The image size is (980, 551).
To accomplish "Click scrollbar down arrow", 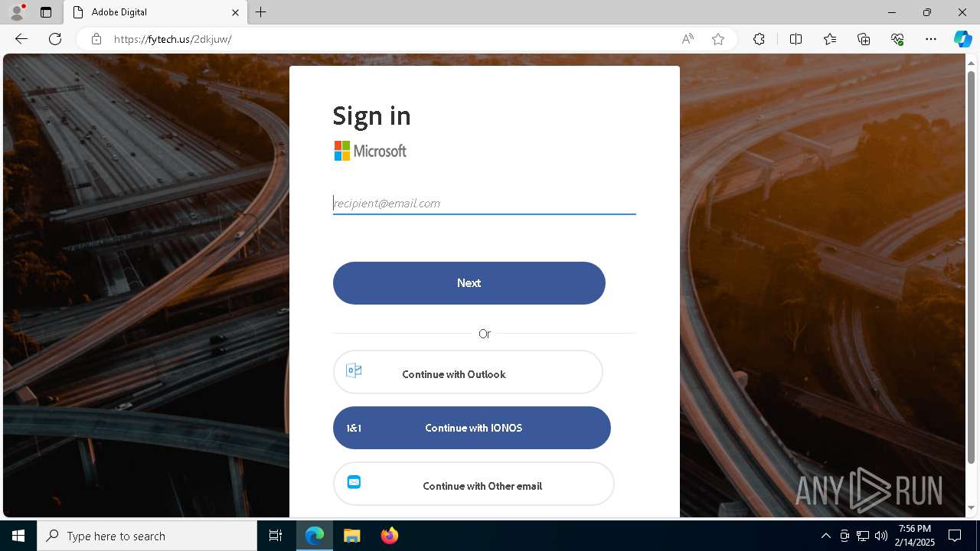I will [972, 508].
